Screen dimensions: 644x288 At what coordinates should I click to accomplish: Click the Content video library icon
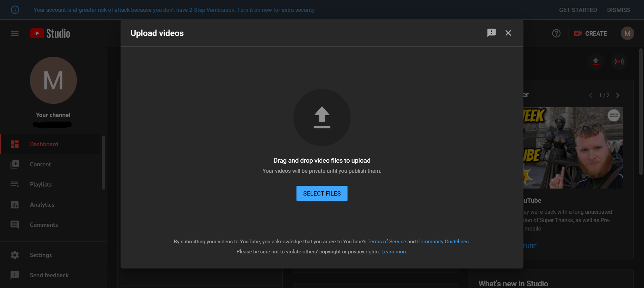tap(15, 164)
